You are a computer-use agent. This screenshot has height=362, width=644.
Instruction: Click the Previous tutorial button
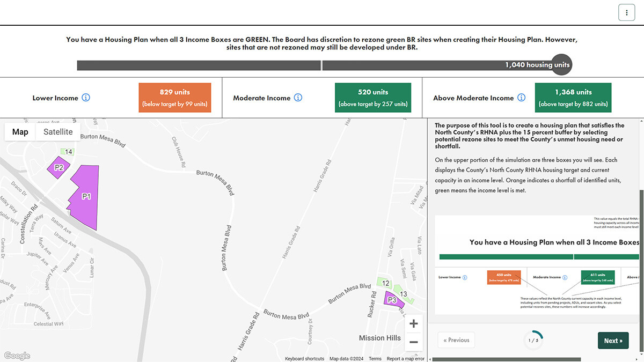[x=456, y=340]
